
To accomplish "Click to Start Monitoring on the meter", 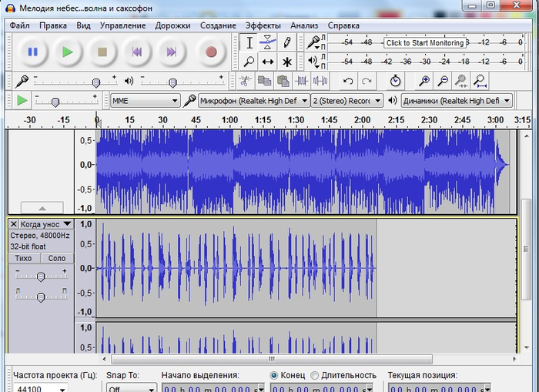I will click(425, 43).
